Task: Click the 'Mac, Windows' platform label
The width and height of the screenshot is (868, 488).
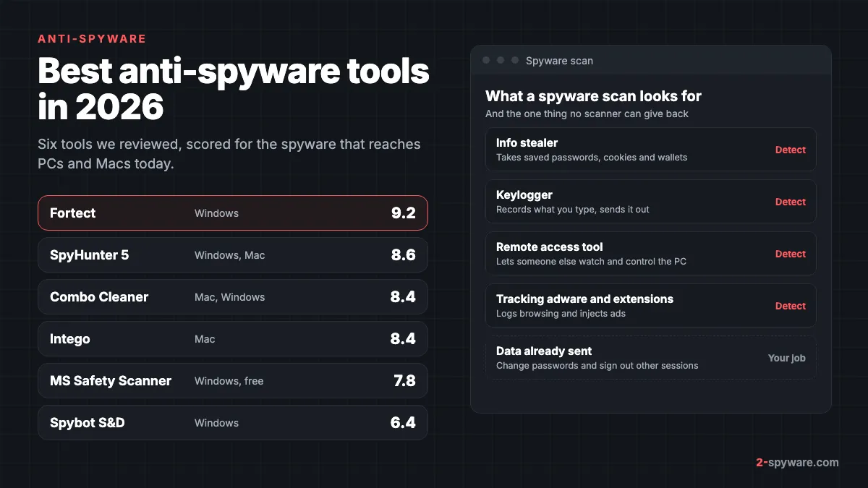Action: point(230,297)
